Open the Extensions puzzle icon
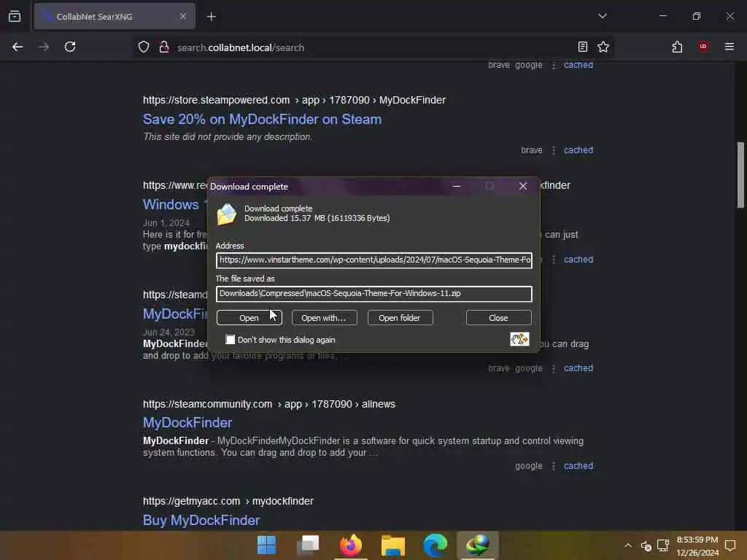Image resolution: width=747 pixels, height=560 pixels. 677,47
